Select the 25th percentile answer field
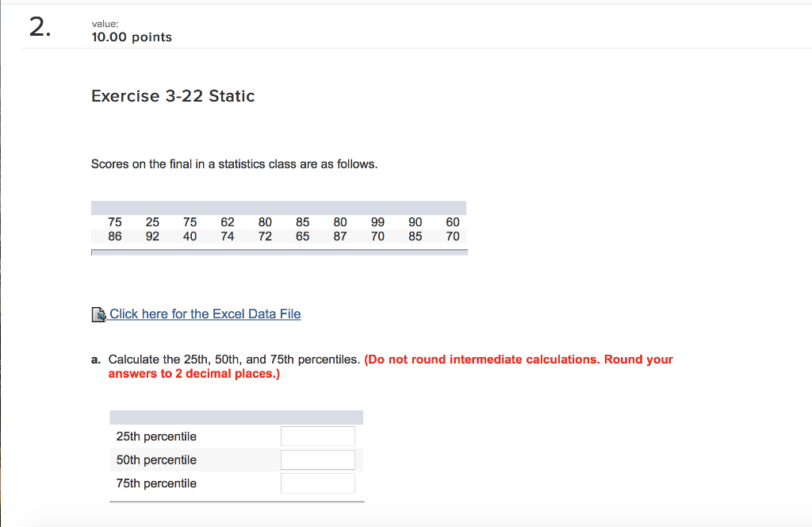812x527 pixels. [x=317, y=436]
